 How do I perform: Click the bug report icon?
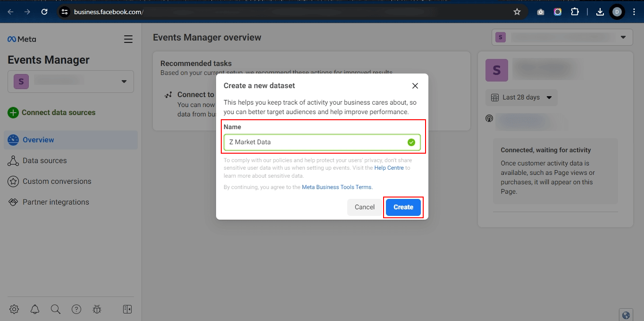coord(97,309)
